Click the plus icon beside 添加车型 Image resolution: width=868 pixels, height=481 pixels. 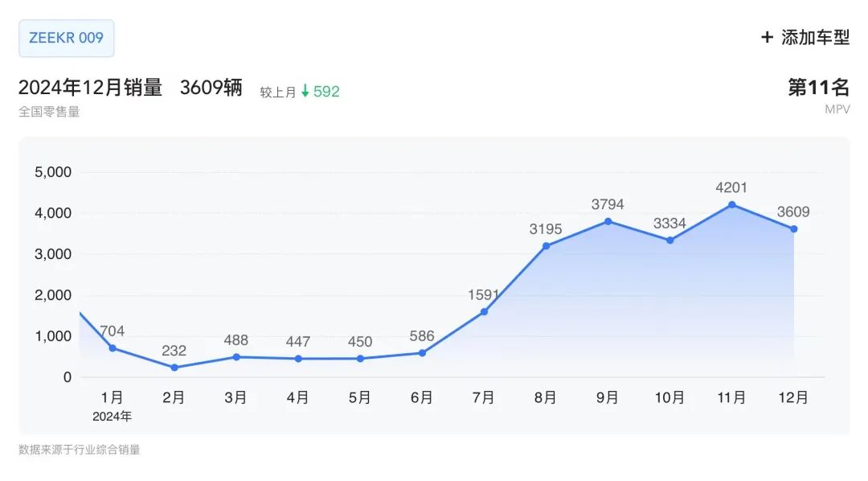[767, 37]
